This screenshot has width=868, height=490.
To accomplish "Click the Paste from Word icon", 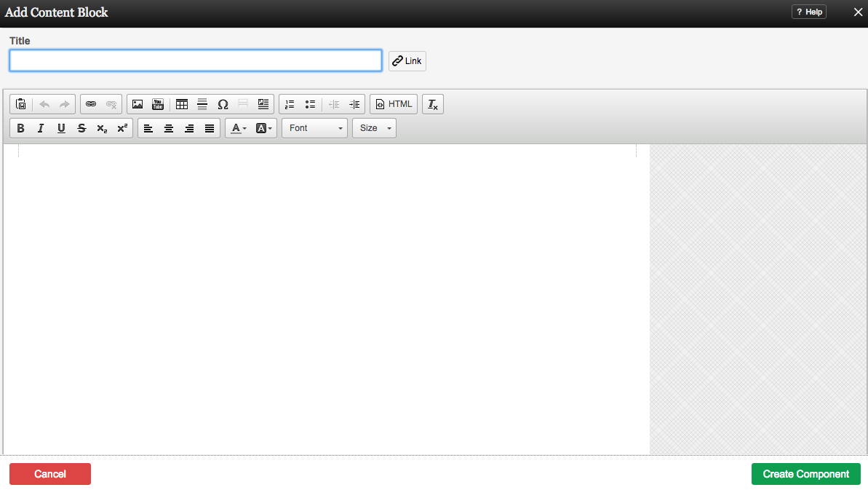I will click(21, 104).
